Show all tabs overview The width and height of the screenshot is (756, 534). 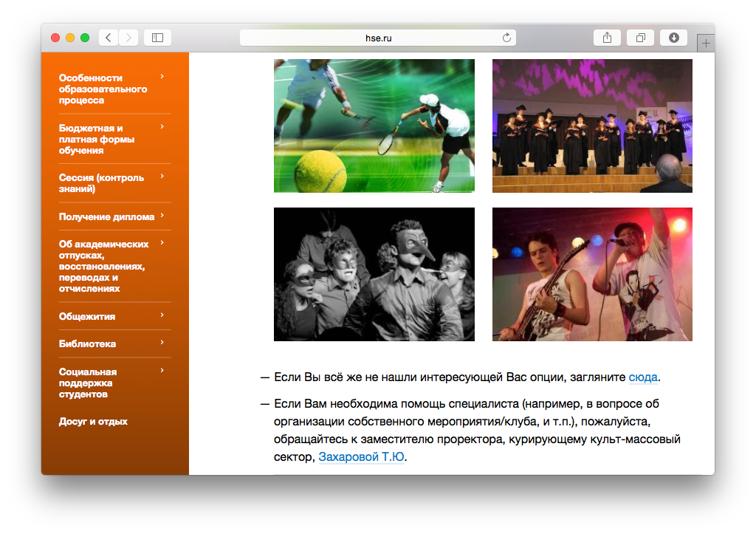[x=640, y=38]
